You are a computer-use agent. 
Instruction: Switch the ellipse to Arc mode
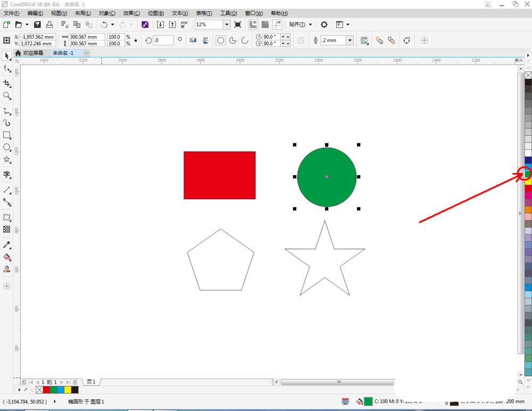tap(245, 40)
